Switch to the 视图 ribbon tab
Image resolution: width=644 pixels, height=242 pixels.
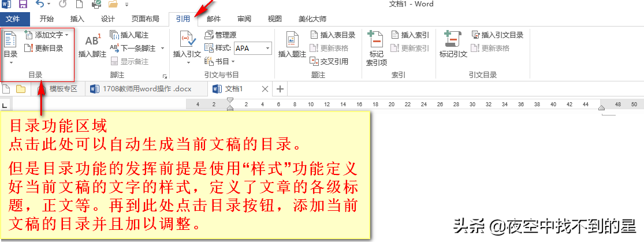coord(274,19)
